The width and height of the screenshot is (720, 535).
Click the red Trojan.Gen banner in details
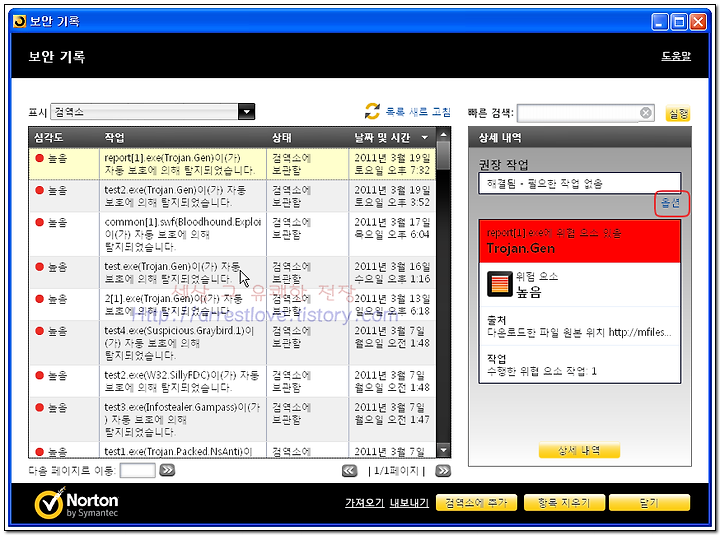point(579,241)
